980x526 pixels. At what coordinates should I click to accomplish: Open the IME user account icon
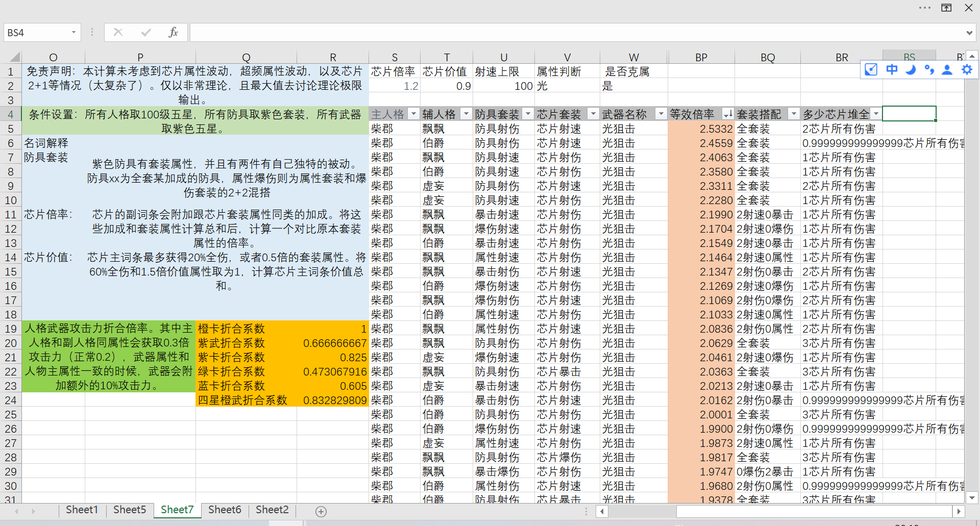tap(947, 69)
